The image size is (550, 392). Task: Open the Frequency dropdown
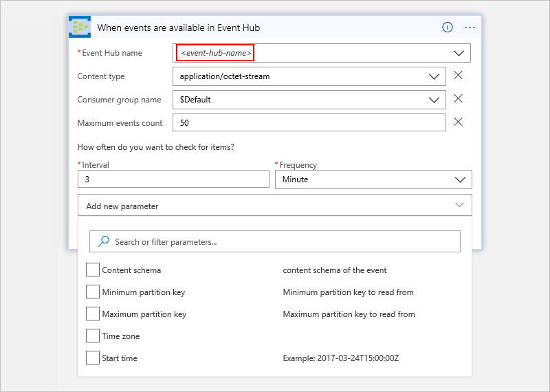tap(459, 179)
